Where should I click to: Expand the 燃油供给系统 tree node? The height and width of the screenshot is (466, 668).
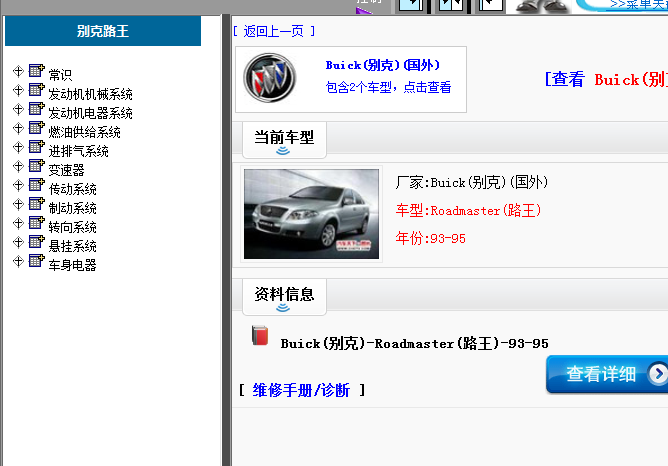coord(18,128)
